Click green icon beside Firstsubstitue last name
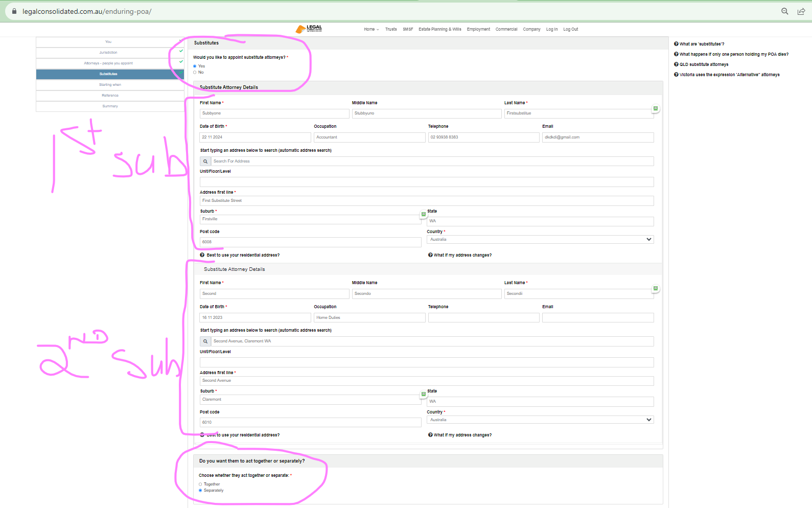 [656, 108]
